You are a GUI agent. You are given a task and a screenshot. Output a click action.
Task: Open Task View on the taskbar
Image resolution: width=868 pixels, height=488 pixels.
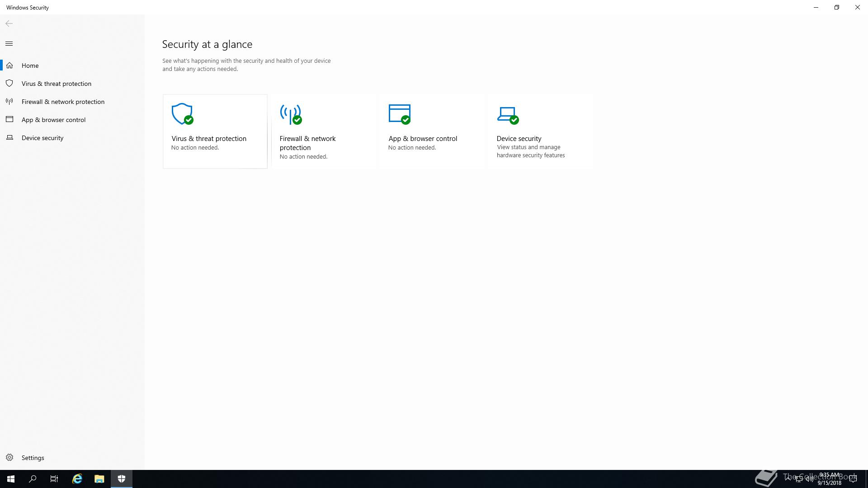[x=54, y=479]
